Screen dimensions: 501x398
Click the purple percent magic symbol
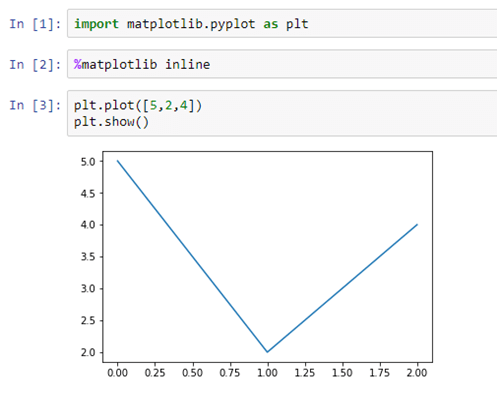coord(78,64)
